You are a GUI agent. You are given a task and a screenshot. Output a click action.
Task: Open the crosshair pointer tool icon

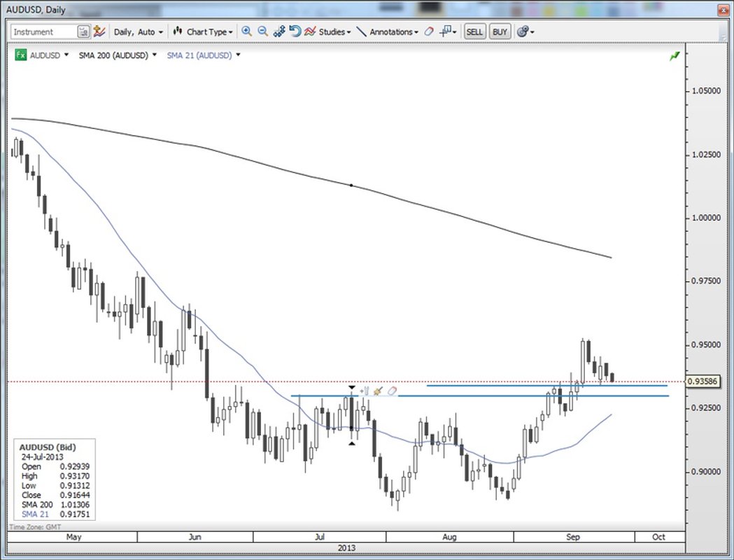point(445,31)
